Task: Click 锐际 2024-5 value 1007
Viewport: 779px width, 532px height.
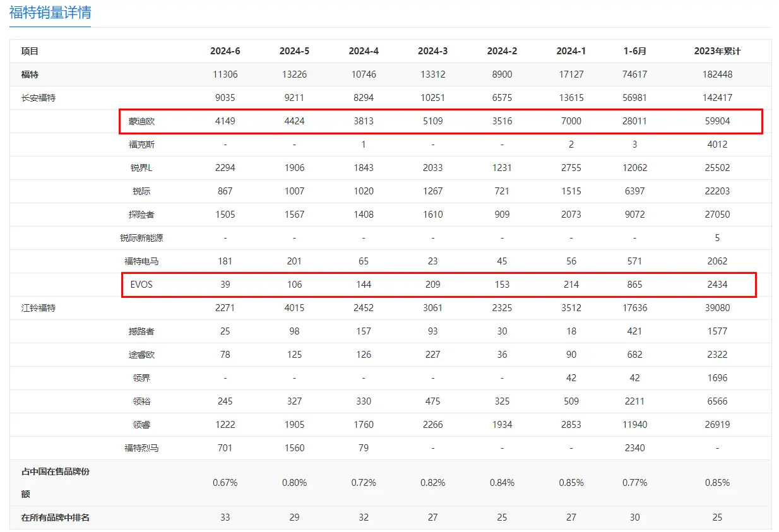Action: [x=294, y=191]
